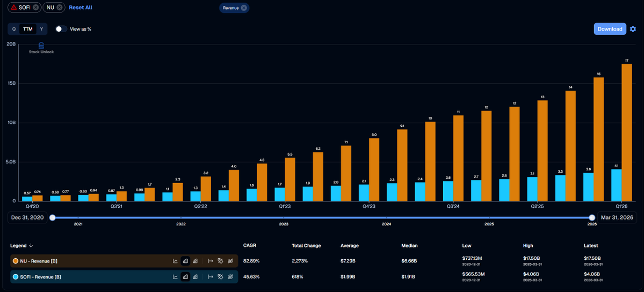
Task: Click the Latest column header
Action: point(591,246)
